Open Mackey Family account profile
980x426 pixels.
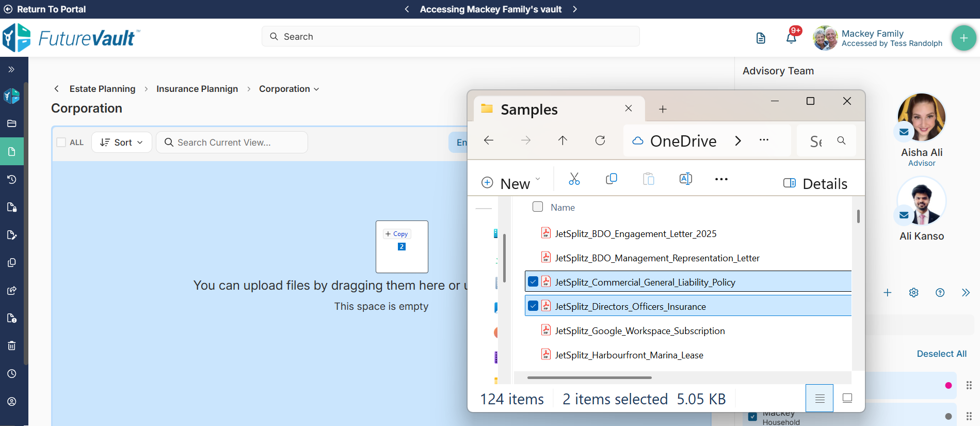877,38
